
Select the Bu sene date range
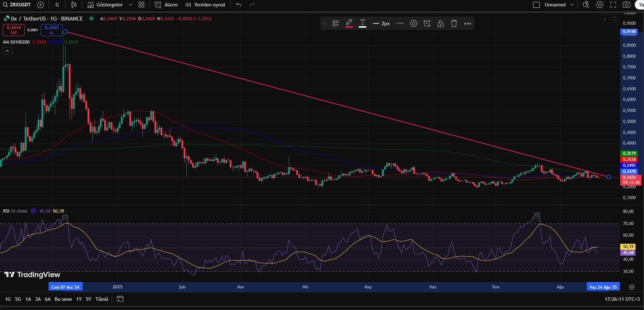click(63, 299)
